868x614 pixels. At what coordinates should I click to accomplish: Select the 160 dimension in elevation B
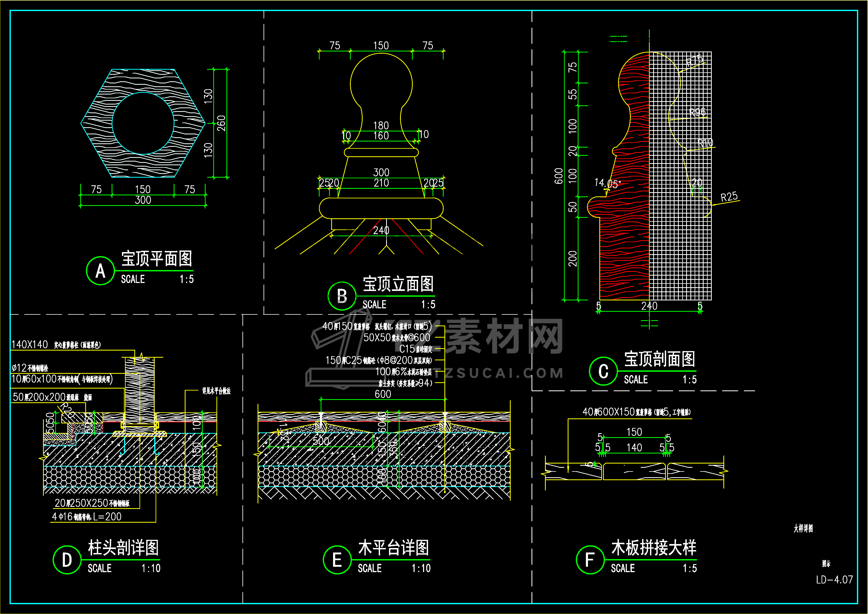381,136
